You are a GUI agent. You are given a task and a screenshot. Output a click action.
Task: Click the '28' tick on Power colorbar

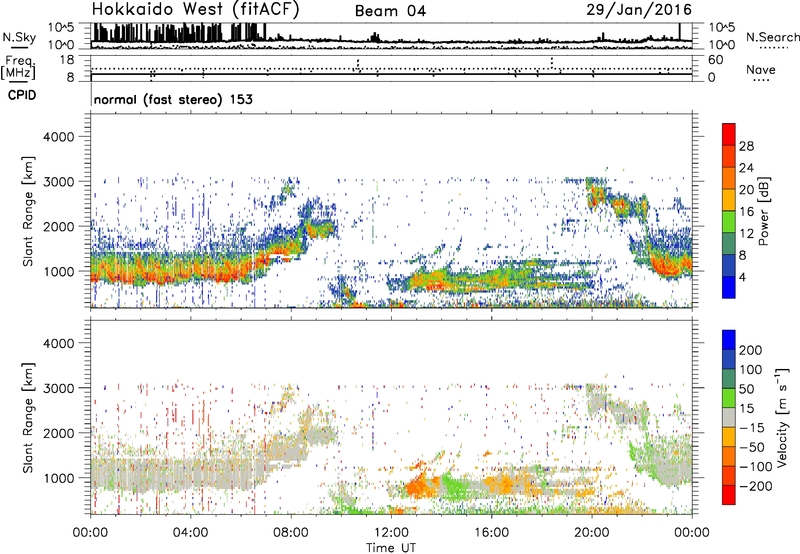(746, 146)
